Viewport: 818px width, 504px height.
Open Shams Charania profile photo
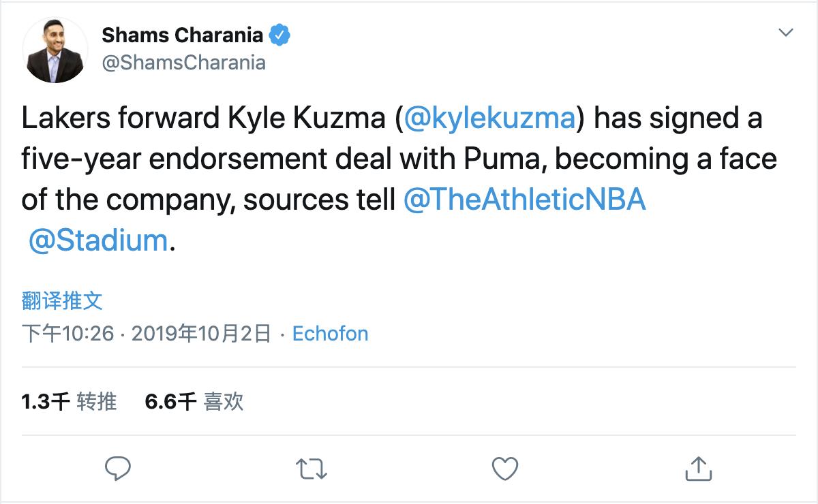[55, 50]
